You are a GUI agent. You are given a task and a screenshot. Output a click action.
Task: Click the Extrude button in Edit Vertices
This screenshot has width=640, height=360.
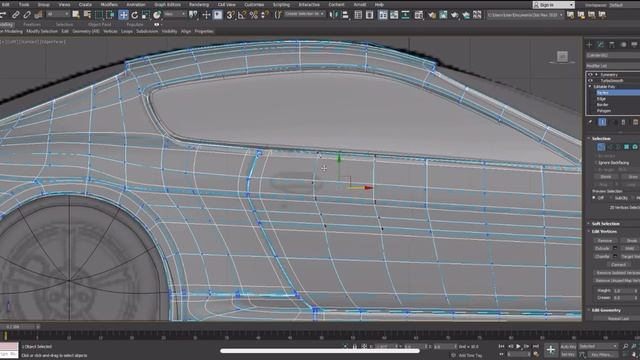(602, 248)
